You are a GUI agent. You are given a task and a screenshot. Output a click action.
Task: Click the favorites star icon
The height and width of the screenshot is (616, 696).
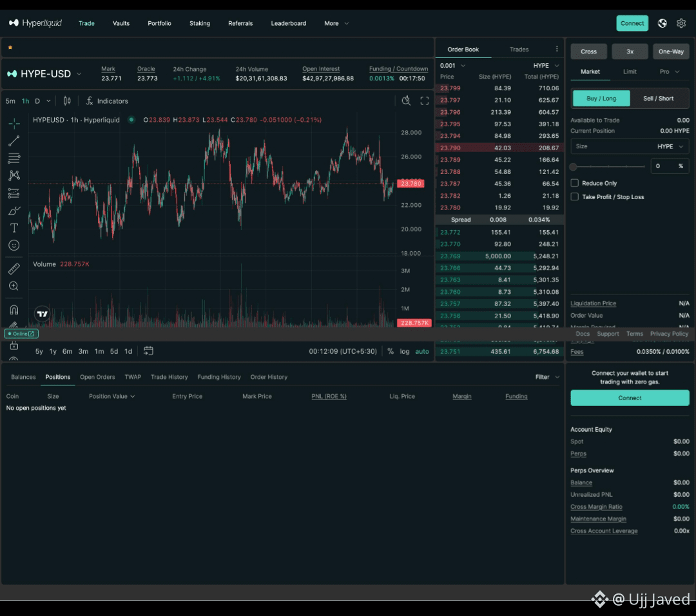point(10,47)
